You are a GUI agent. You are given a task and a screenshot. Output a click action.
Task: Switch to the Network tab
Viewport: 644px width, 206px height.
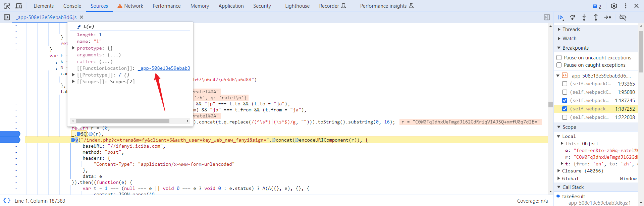click(x=133, y=6)
